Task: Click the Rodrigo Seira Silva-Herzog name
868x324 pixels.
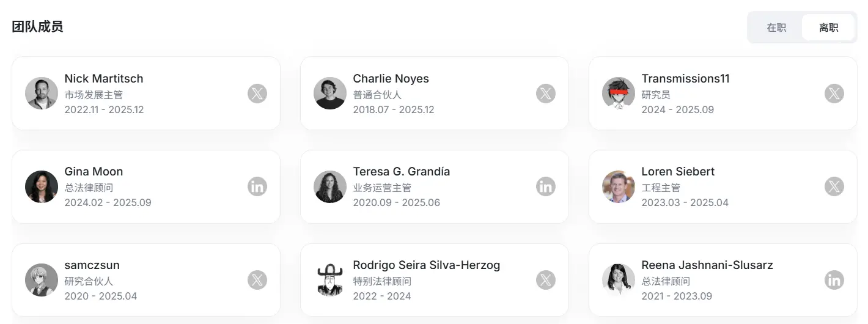Action: click(x=426, y=265)
